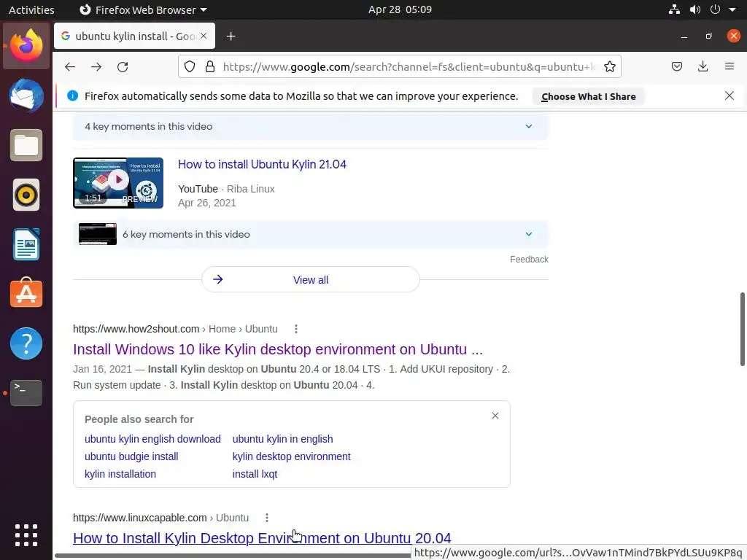Open network status icon in top bar
This screenshot has width=747, height=560.
tap(674, 9)
